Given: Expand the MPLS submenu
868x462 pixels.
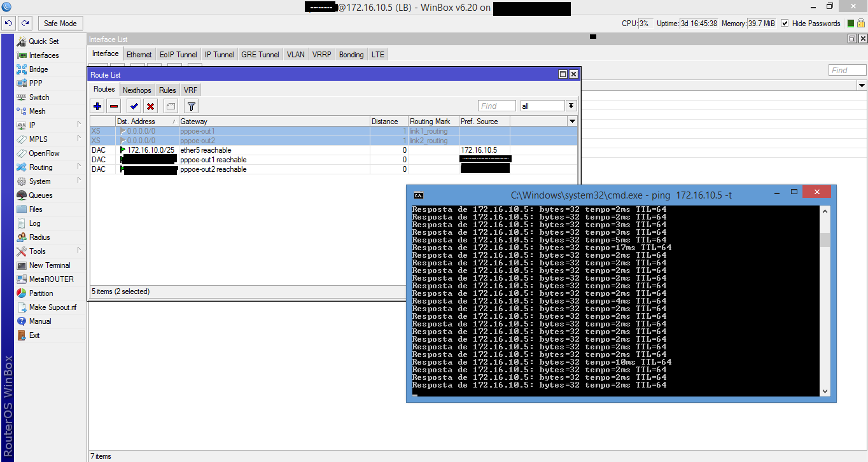Looking at the screenshot, I should click(x=50, y=139).
